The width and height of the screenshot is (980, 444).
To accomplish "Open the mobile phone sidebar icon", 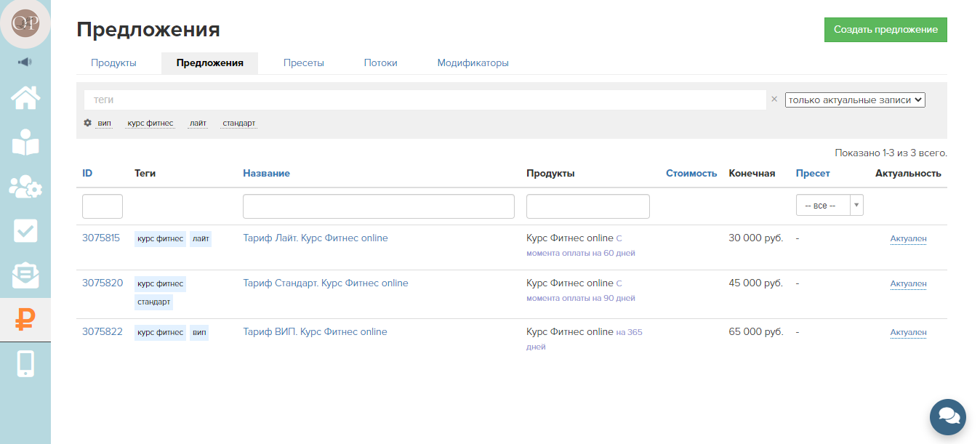I will (x=25, y=364).
